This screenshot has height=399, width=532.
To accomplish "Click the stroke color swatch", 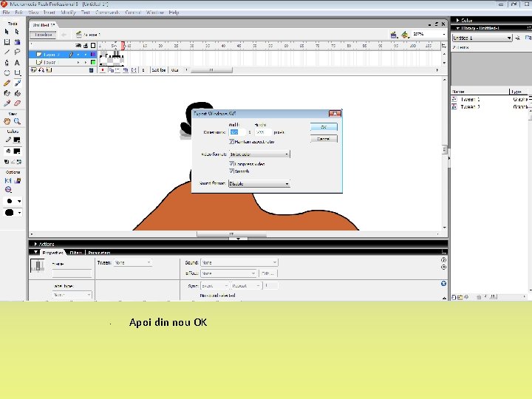I will click(x=16, y=140).
